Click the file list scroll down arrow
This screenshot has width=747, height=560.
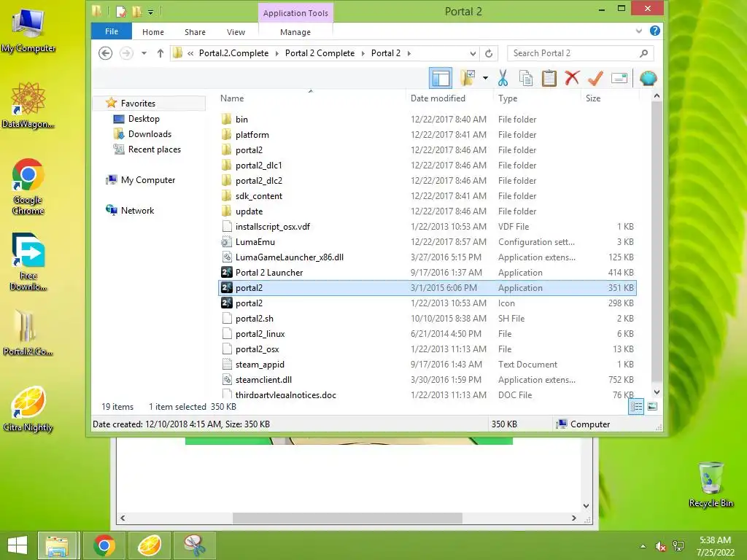pyautogui.click(x=657, y=392)
